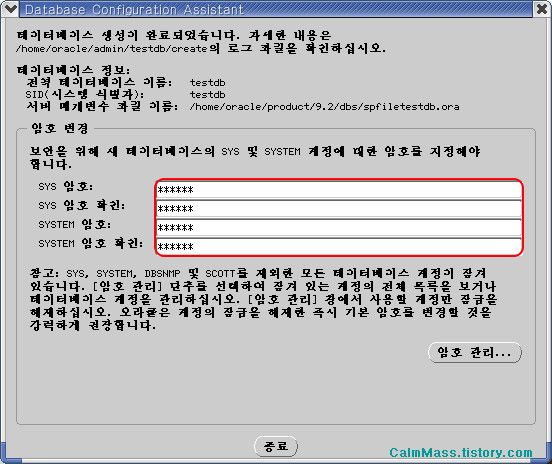Click the SYS 암호 password field

(x=339, y=190)
